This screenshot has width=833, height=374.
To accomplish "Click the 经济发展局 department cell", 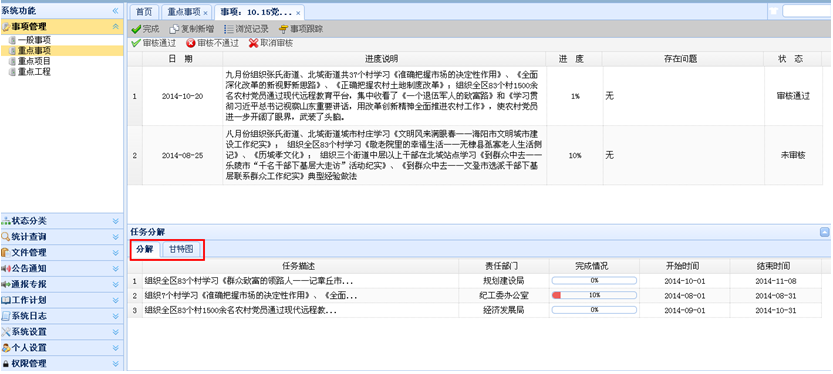I will 503,310.
